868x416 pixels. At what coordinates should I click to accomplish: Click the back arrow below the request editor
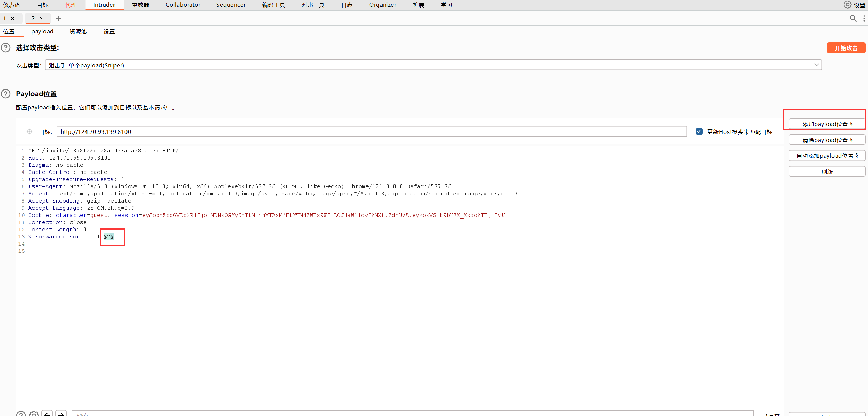[x=47, y=414]
